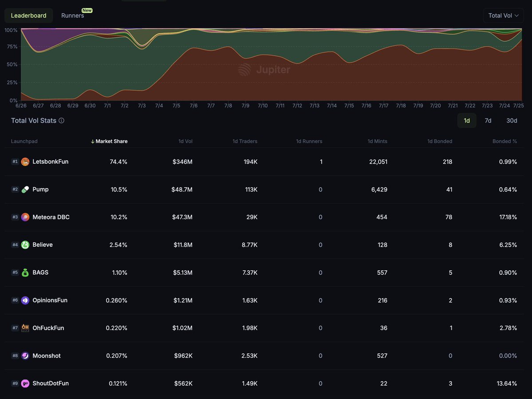Select the 7d time range
Viewport: 532px width, 399px height.
click(x=488, y=121)
